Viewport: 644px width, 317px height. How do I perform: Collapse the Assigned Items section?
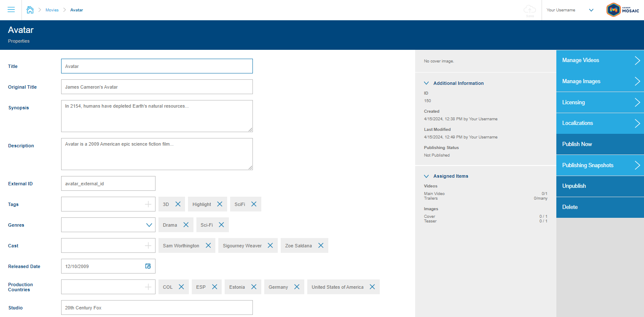tap(427, 176)
